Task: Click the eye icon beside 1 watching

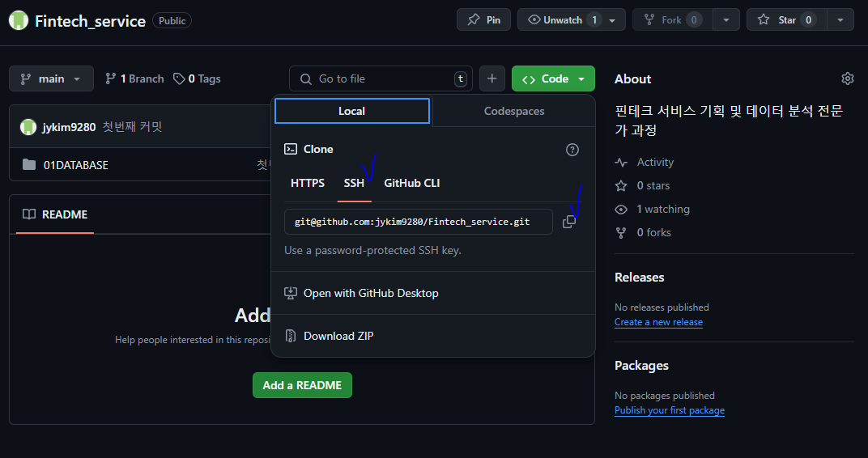Action: click(621, 210)
